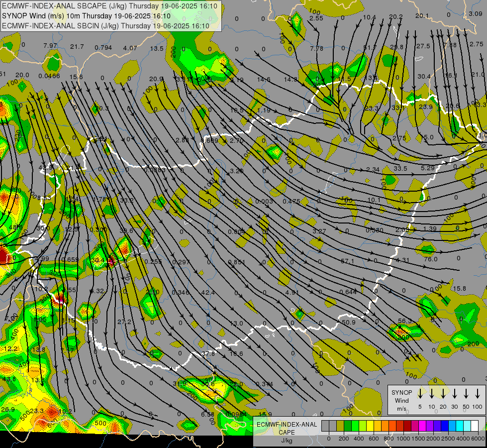Click the '3.20' value on the map
Image resolution: width=487 pixels, height=448 pixels.
[x=237, y=171]
